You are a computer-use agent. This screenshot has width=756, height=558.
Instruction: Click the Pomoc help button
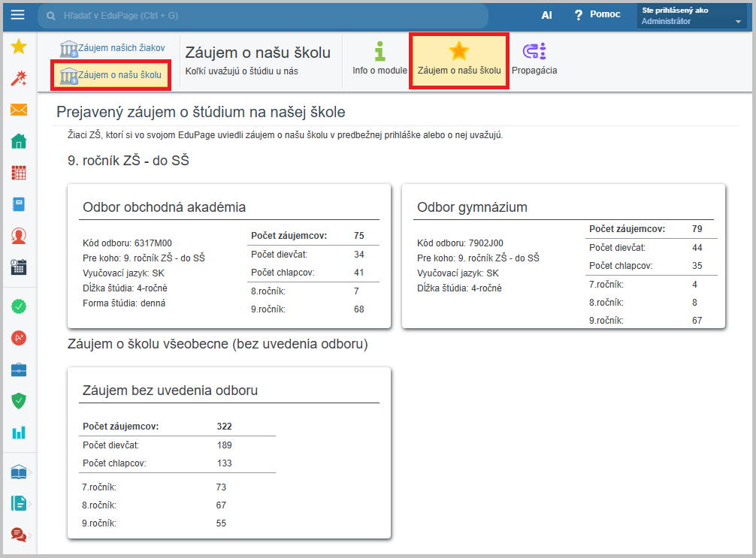597,15
